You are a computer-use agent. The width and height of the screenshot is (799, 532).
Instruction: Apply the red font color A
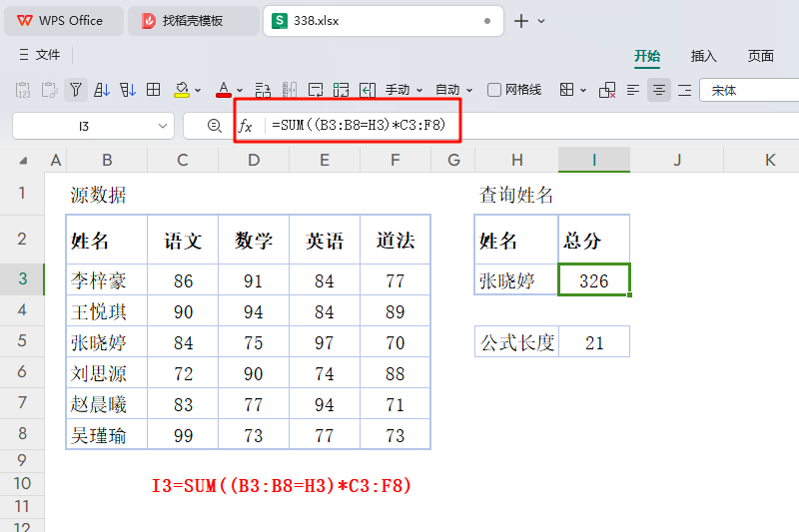tap(223, 90)
